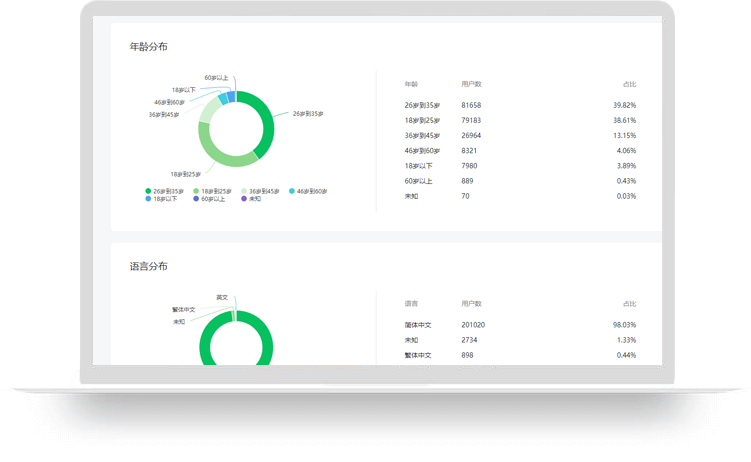Click the 18岁到25岁 donut chart segment
This screenshot has width=751, height=462.
click(215, 155)
